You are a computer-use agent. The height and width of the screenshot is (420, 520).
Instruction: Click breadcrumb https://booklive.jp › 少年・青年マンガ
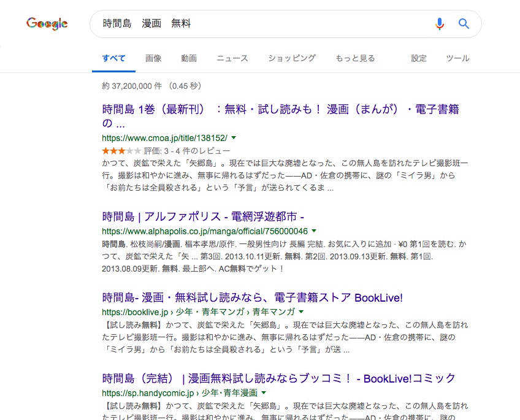[198, 312]
